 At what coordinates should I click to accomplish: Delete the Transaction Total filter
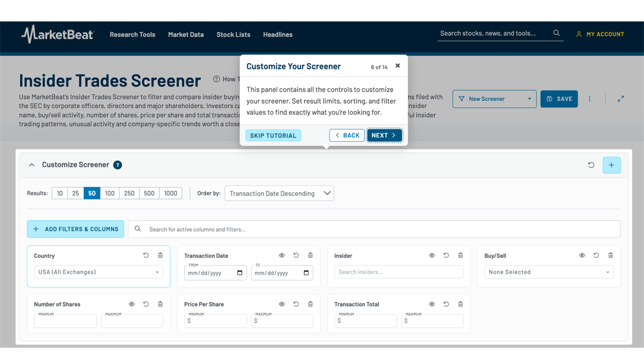pyautogui.click(x=460, y=304)
